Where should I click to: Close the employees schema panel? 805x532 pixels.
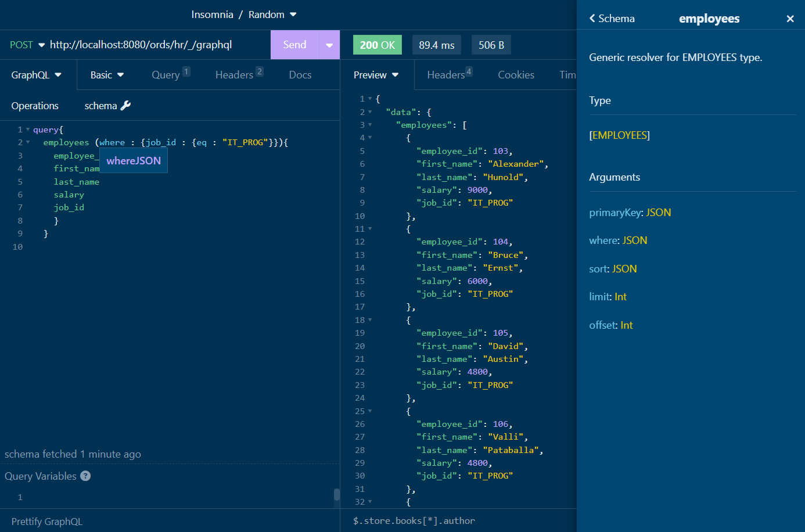(790, 19)
